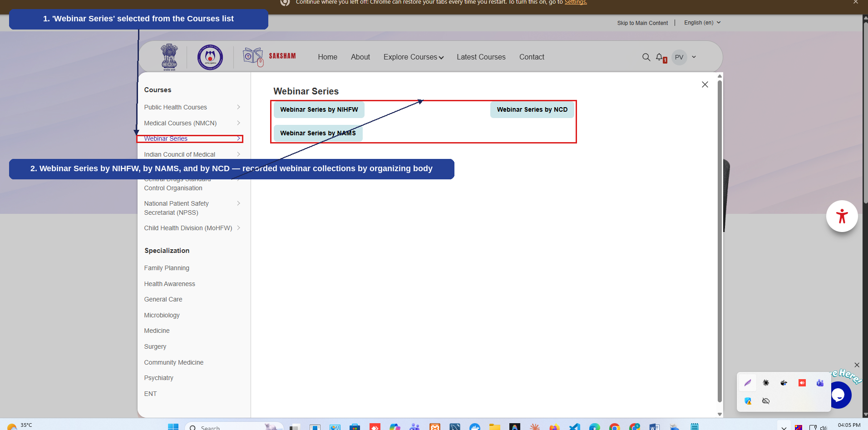Click the Government of India emblem logo

[169, 57]
